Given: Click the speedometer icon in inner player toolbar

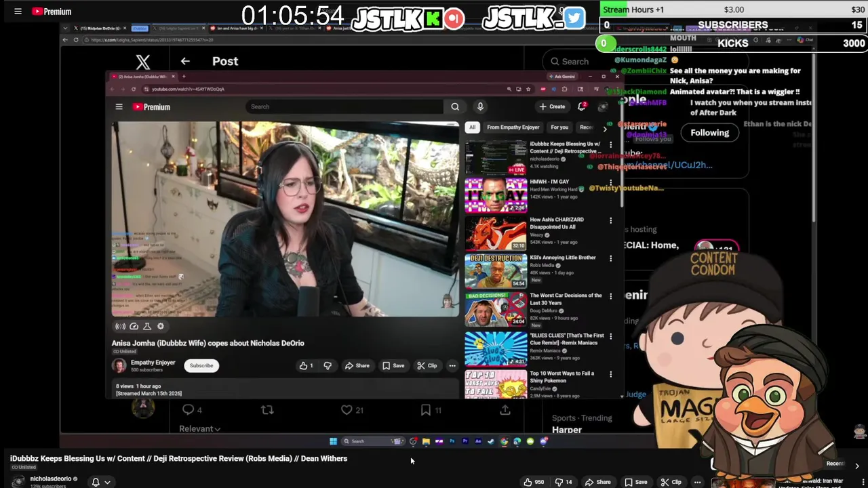Looking at the screenshot, I should (134, 326).
